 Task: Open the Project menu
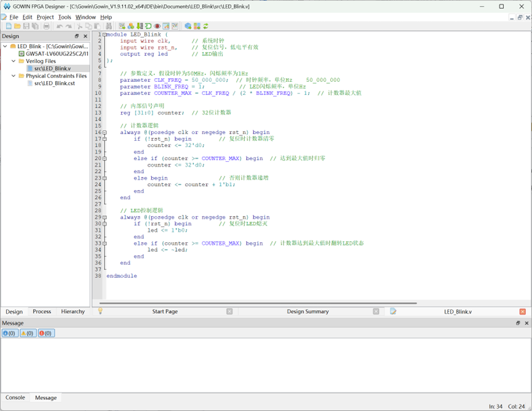click(x=45, y=17)
